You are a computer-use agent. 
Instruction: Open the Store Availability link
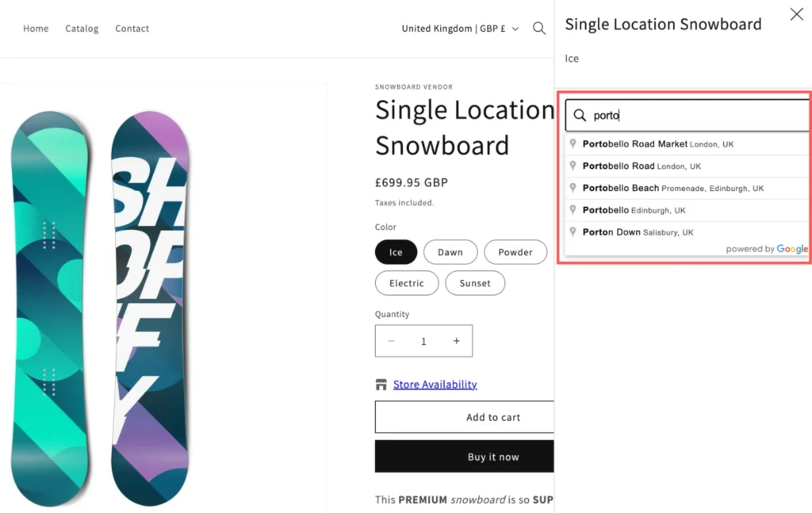pos(435,385)
